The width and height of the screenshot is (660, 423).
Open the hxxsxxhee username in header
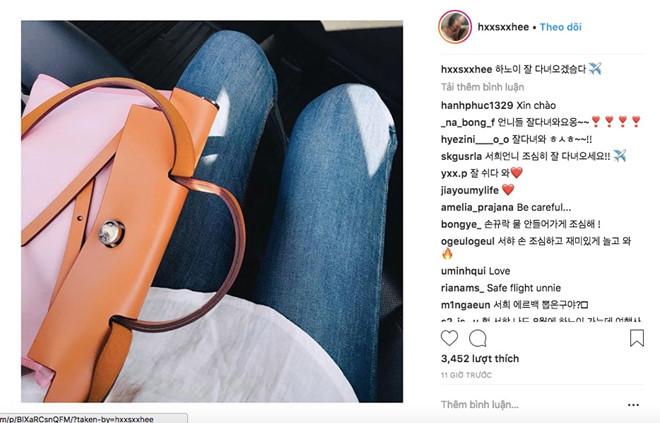[503, 27]
